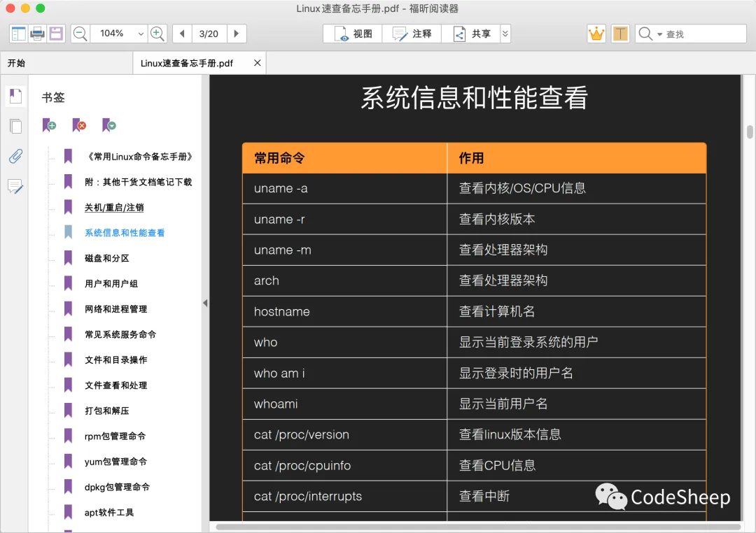The image size is (756, 533).
Task: Click the 查看计算机名 description cell
Action: click(577, 312)
